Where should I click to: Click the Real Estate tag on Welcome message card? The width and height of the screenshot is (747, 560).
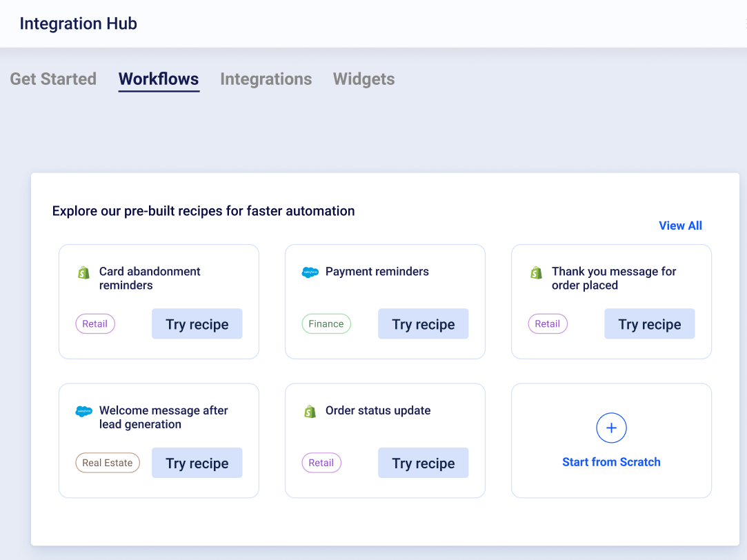(x=107, y=463)
